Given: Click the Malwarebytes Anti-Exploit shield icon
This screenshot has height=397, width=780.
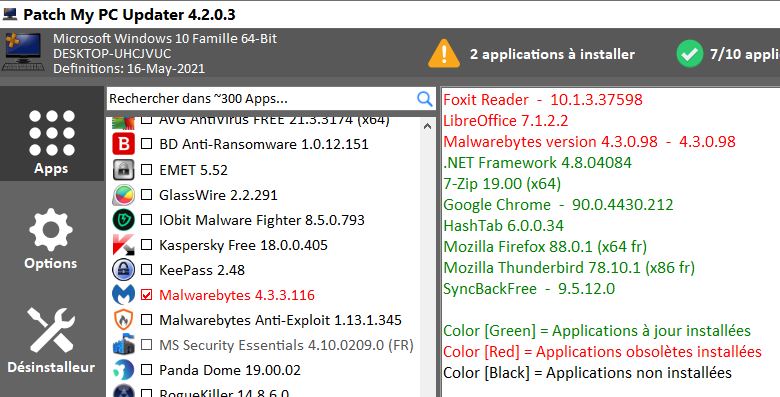Looking at the screenshot, I should tap(123, 320).
